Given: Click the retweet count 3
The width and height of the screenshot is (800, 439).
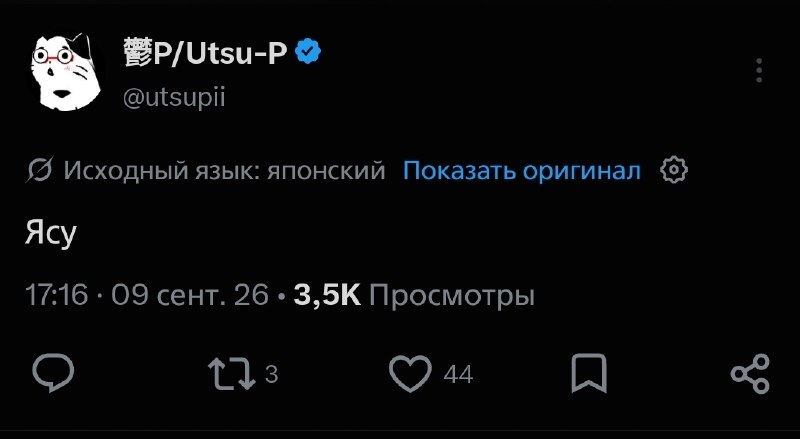Looking at the screenshot, I should (271, 375).
